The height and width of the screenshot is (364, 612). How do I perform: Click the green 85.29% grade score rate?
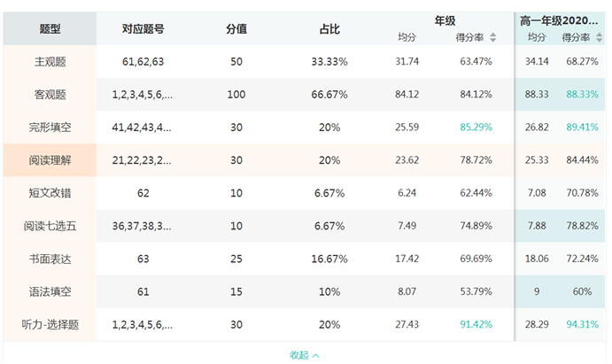(x=476, y=128)
